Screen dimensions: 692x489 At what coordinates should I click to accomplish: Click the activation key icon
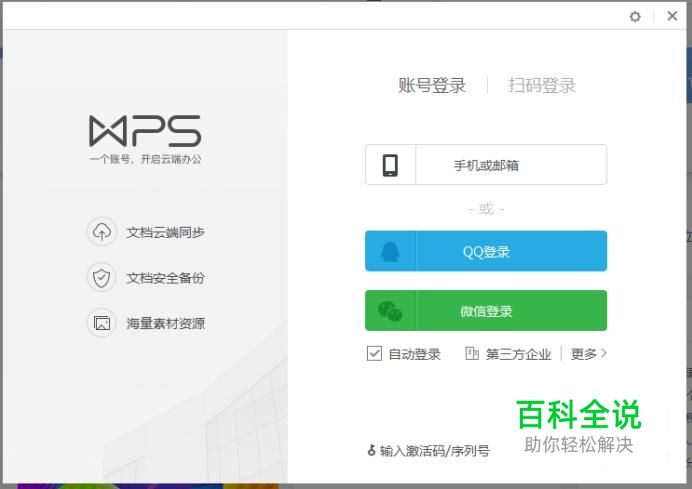(372, 451)
